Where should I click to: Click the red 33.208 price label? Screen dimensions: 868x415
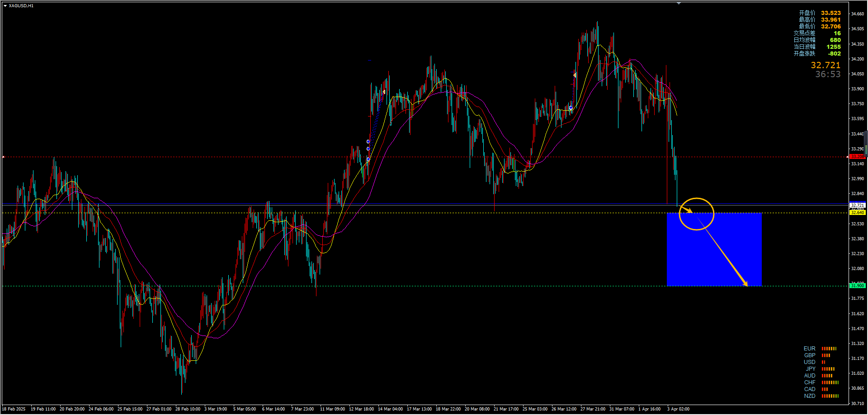857,157
